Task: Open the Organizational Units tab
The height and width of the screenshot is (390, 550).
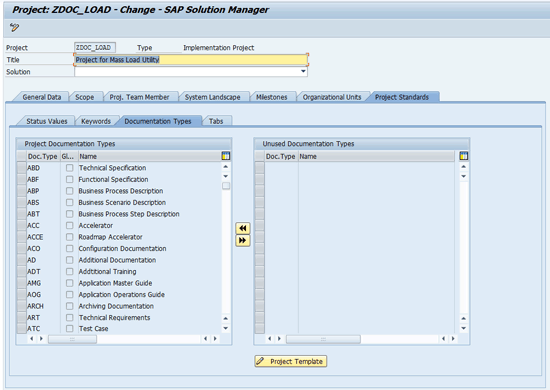Action: [x=332, y=97]
